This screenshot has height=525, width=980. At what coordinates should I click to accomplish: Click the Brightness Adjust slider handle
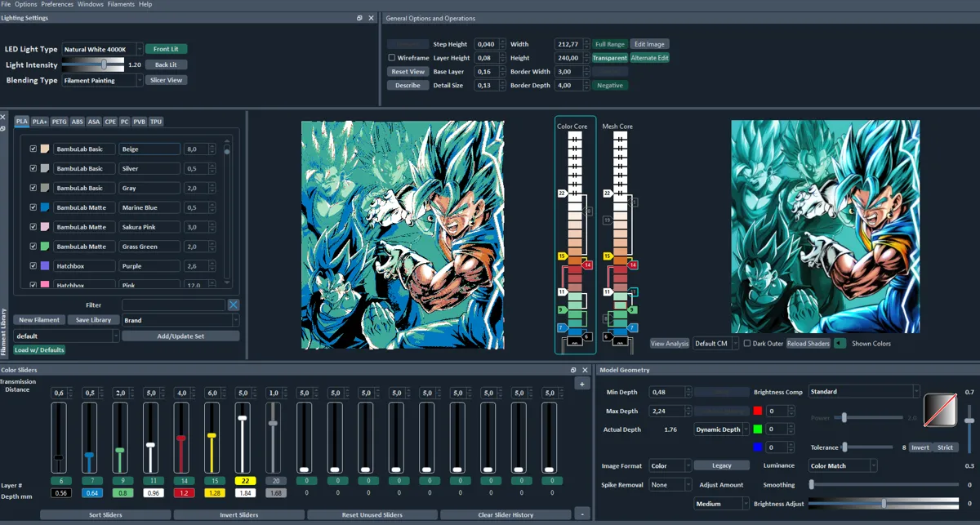[x=884, y=504]
